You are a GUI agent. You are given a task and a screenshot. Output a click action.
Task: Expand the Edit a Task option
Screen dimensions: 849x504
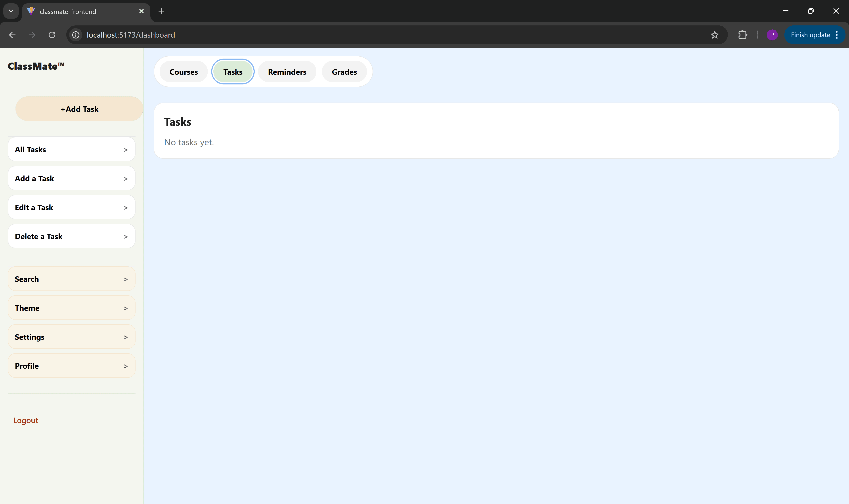[x=71, y=207]
